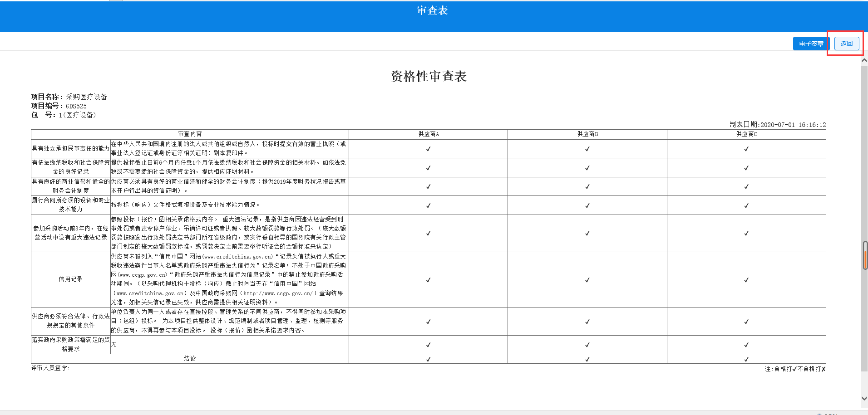Click the scrollbar down arrow
Image resolution: width=868 pixels, height=415 pixels.
(864, 398)
